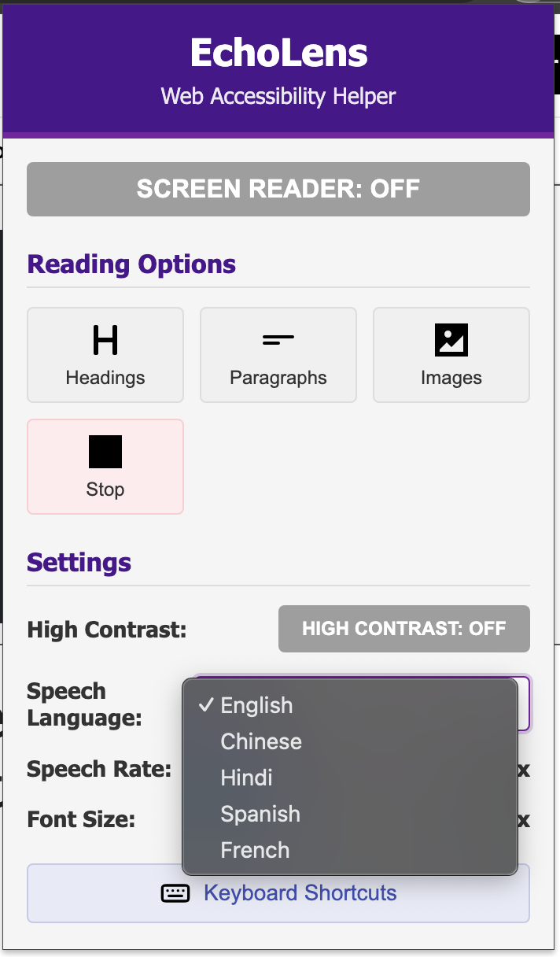
Task: Select the Paragraphs lines icon
Action: (x=278, y=341)
